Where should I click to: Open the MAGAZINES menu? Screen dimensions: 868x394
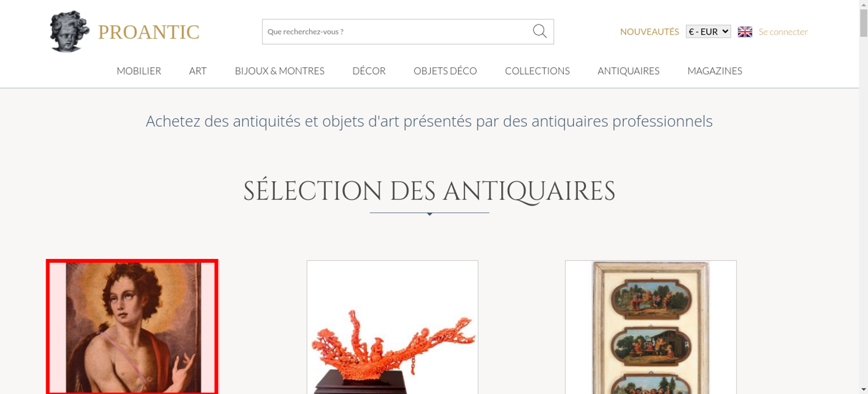point(715,71)
